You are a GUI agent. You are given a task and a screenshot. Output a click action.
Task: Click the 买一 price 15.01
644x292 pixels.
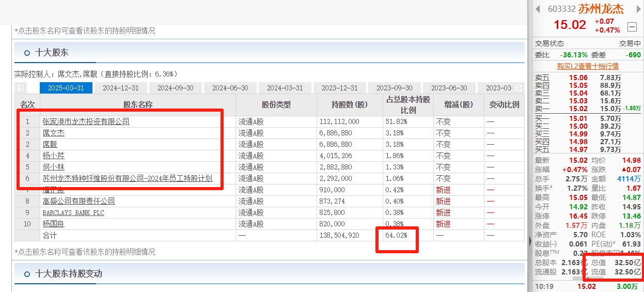578,118
